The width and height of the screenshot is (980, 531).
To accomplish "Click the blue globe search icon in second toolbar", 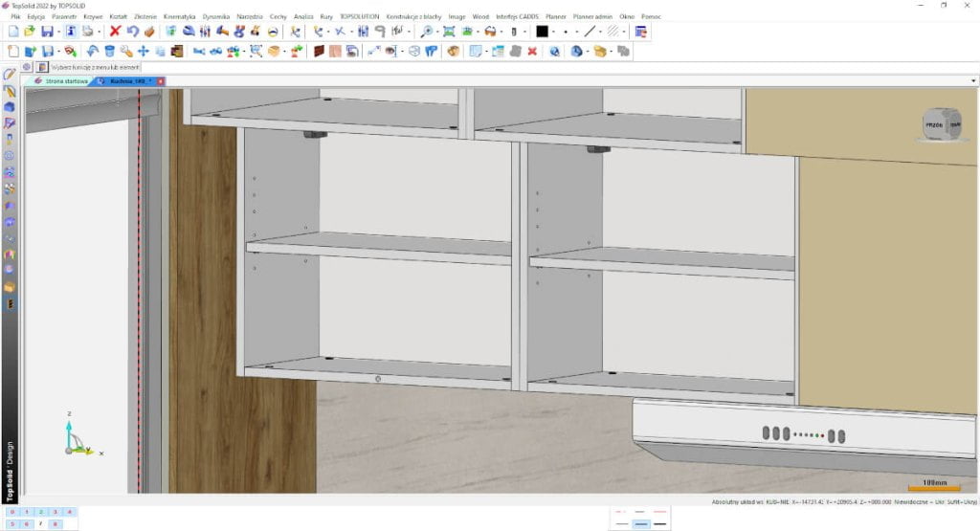I will pyautogui.click(x=554, y=52).
